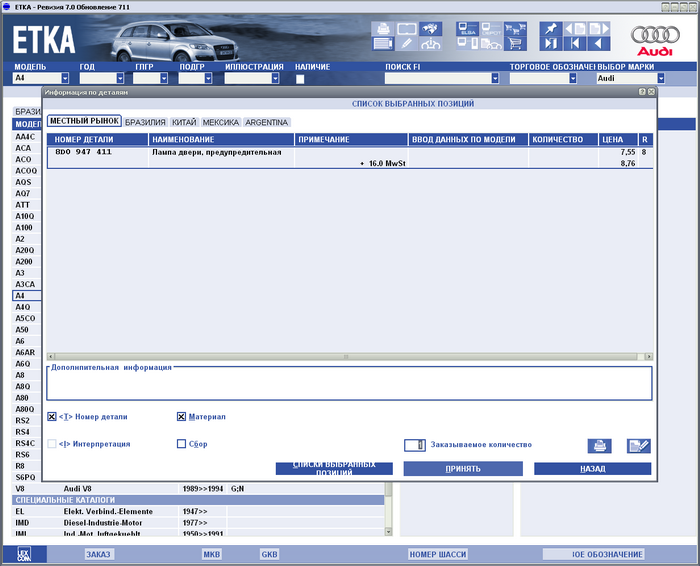Viewport: 700px width, 566px height.
Task: Open the single shopping cart icon
Action: click(515, 44)
